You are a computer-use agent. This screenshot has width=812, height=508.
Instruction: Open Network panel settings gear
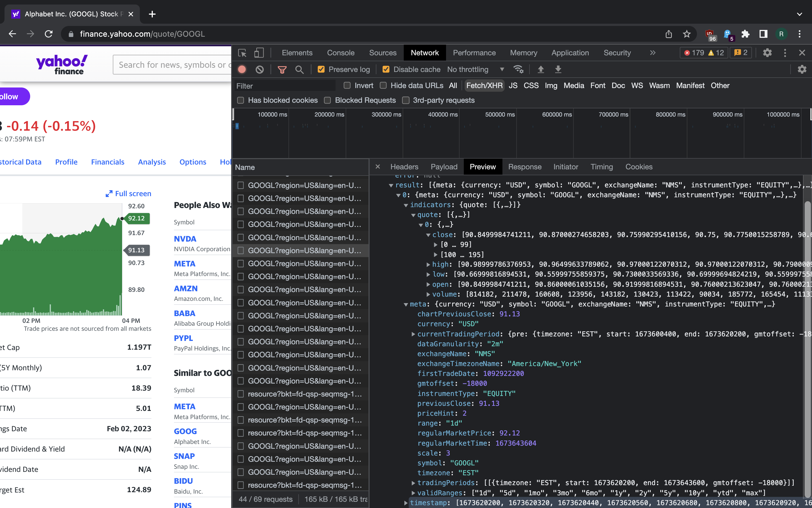click(802, 69)
